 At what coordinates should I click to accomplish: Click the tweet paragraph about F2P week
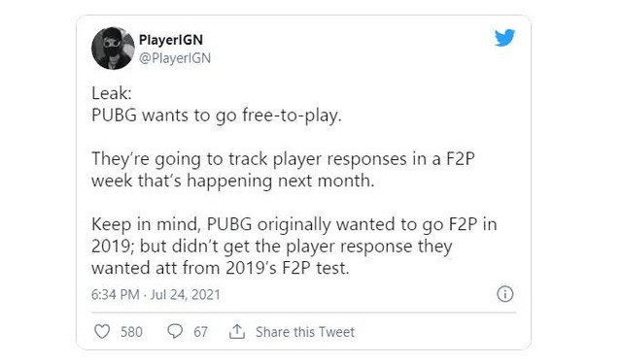click(x=283, y=170)
